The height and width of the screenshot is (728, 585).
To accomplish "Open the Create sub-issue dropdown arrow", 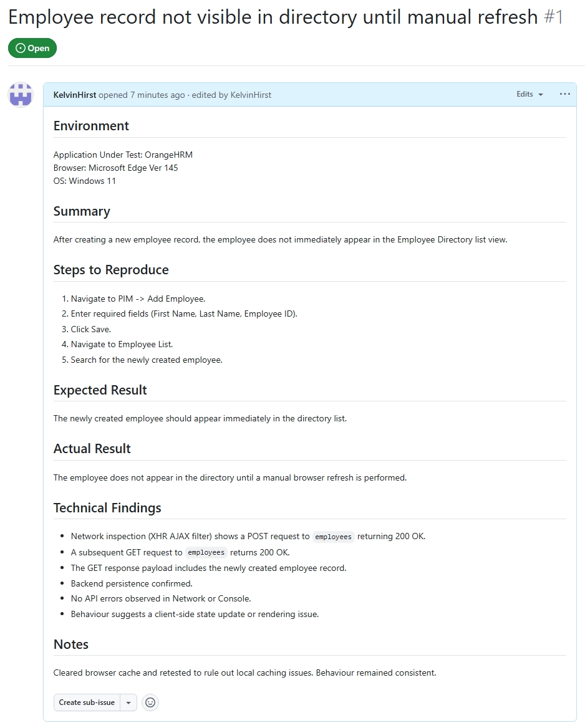I will pyautogui.click(x=128, y=702).
